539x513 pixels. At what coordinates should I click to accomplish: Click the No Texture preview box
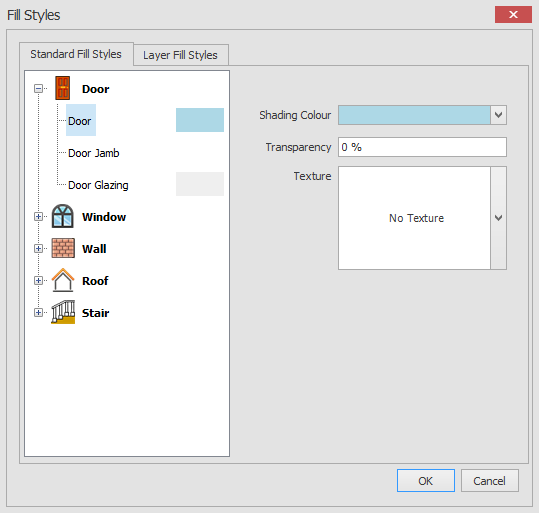[x=414, y=218]
